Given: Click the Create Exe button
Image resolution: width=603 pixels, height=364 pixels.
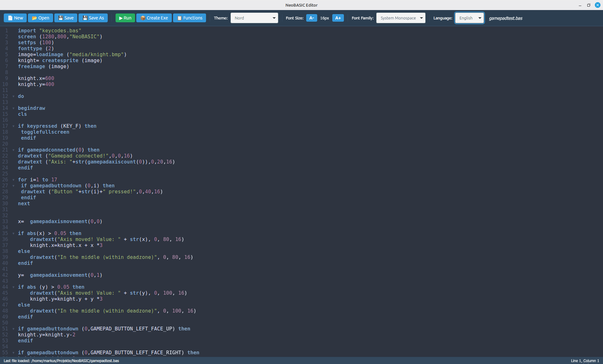Looking at the screenshot, I should click(154, 18).
